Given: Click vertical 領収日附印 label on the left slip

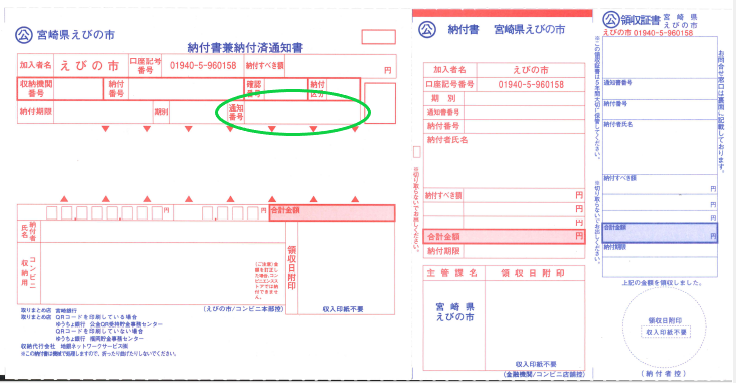Looking at the screenshot, I should pyautogui.click(x=291, y=268).
